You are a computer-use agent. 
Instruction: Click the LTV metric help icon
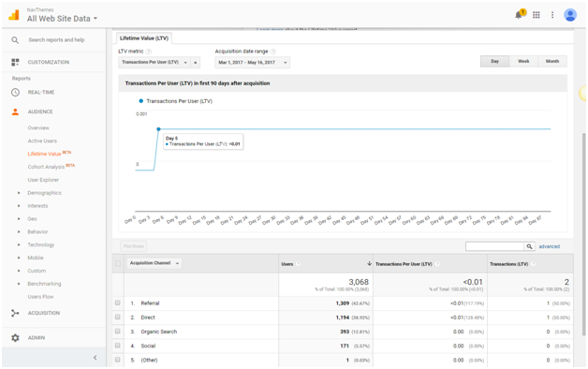pyautogui.click(x=148, y=52)
